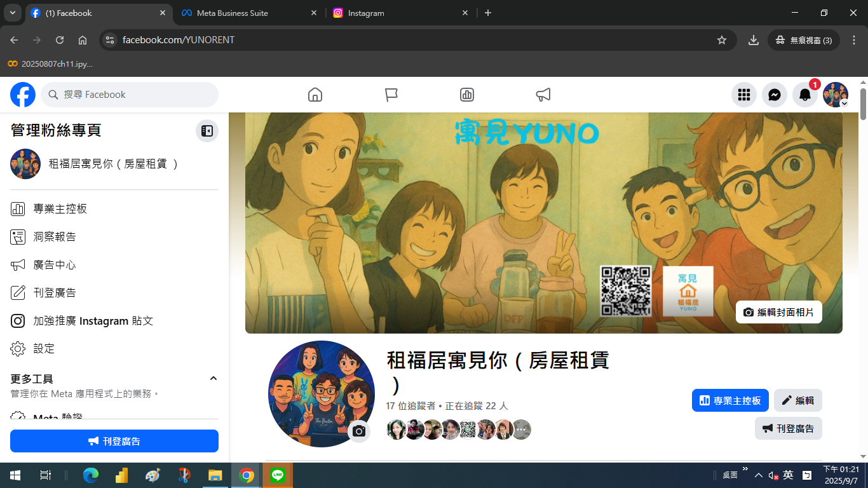868x488 pixels.
Task: Select 洞察報告 in the sidebar
Action: click(55, 237)
